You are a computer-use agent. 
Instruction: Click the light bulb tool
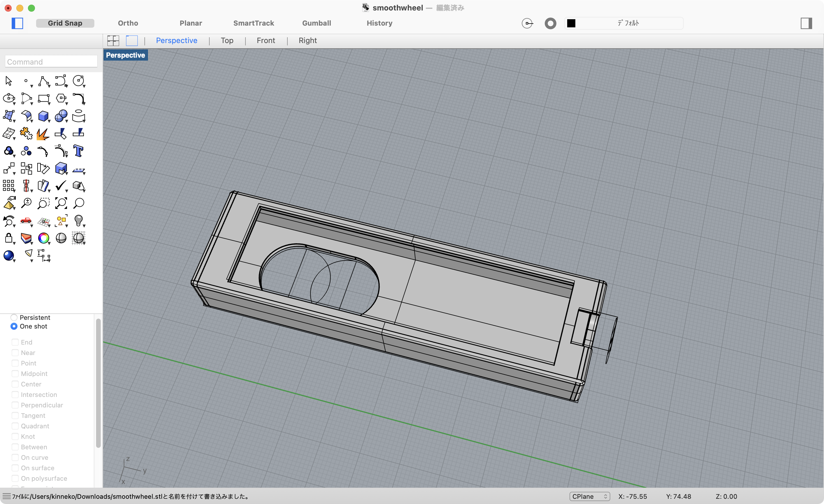79,221
